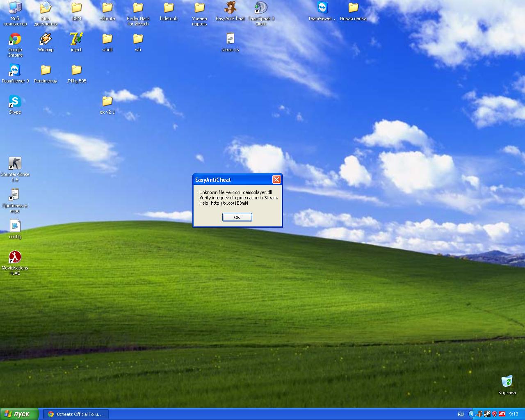Click the 'Help: http://x.co/1B3mN' line
Image resolution: width=525 pixels, height=420 pixels.
click(x=224, y=203)
